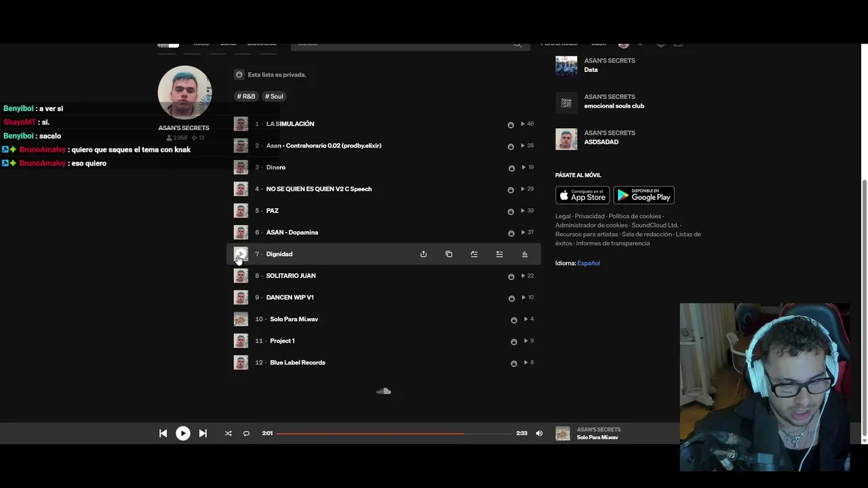Click the private lock on Blue Label Records

click(513, 363)
